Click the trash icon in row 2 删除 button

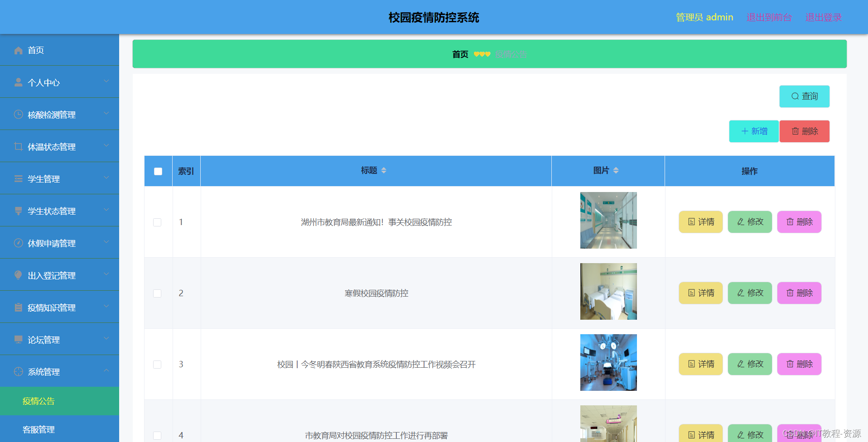point(790,293)
